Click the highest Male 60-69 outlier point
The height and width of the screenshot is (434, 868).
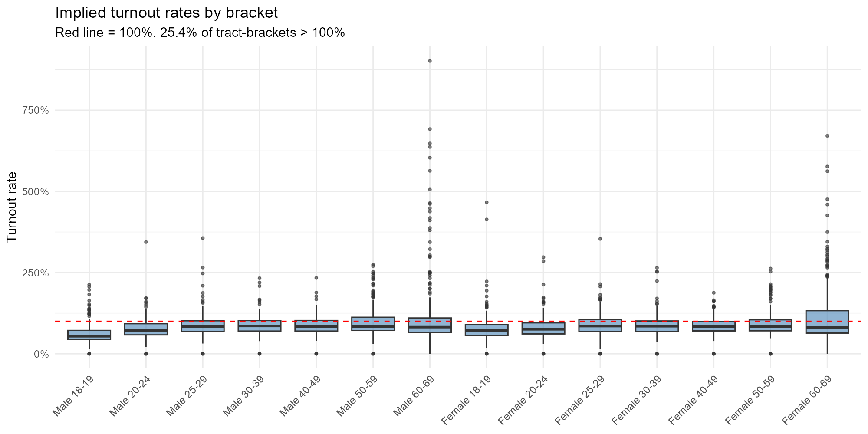[430, 61]
